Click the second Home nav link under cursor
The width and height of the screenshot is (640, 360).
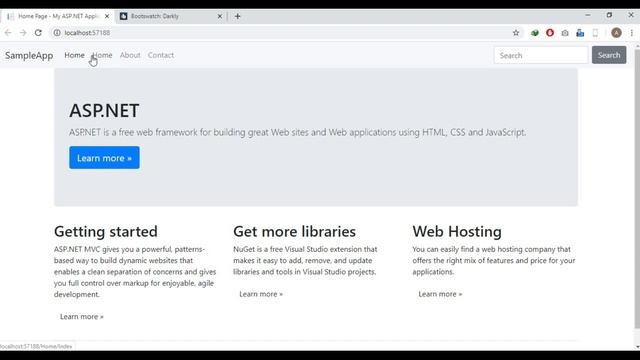click(x=102, y=55)
